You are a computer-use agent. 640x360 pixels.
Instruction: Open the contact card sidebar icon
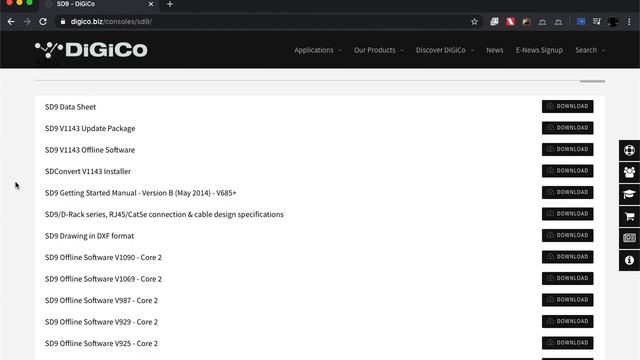pos(629,238)
